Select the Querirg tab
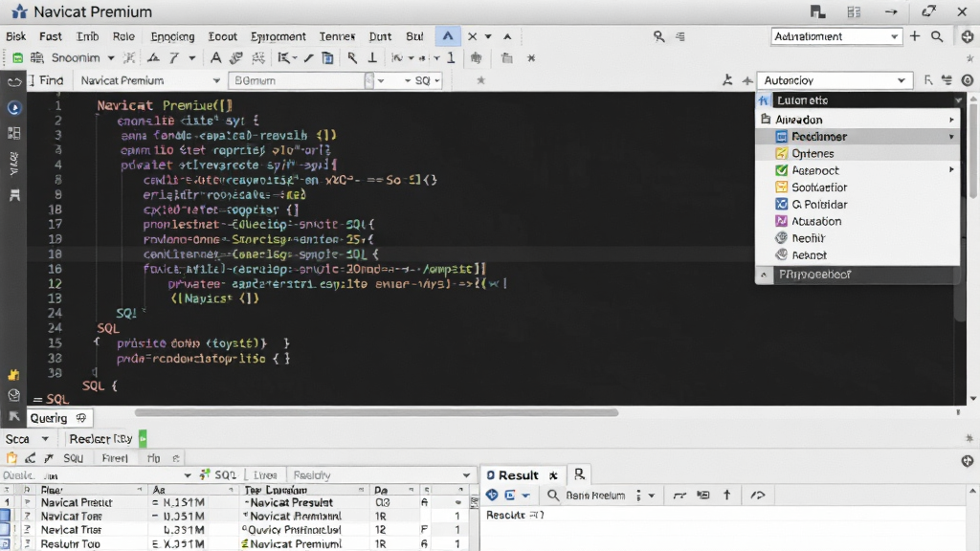The image size is (980, 551). tap(58, 418)
